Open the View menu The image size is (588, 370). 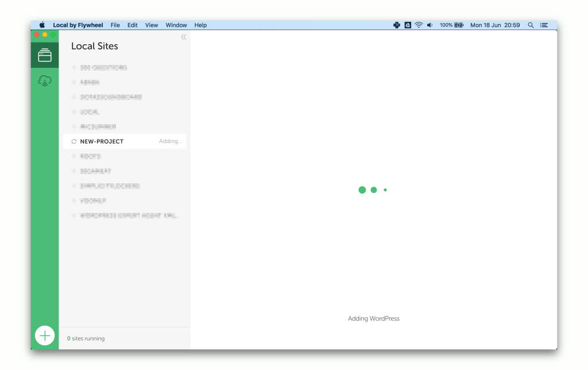point(152,25)
